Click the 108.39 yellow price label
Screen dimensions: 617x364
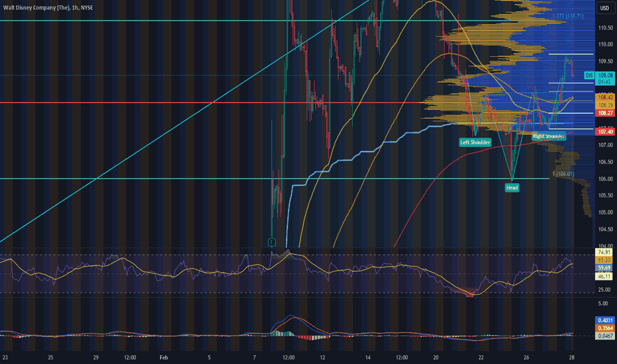(605, 105)
